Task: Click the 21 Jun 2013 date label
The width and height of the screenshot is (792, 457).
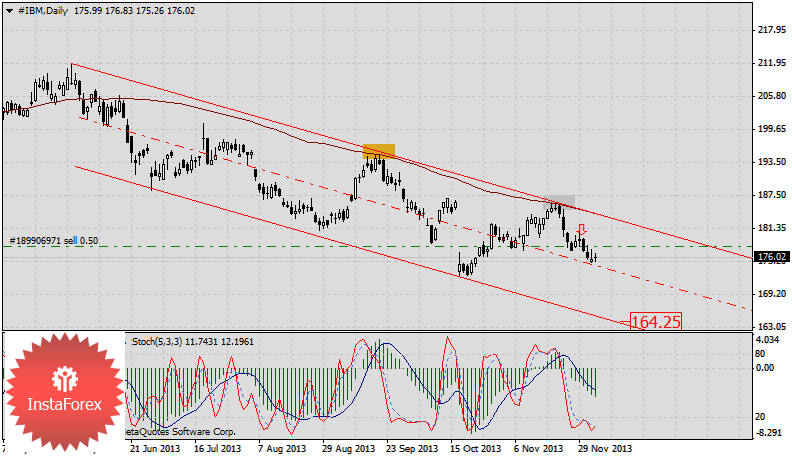Action: 152,449
